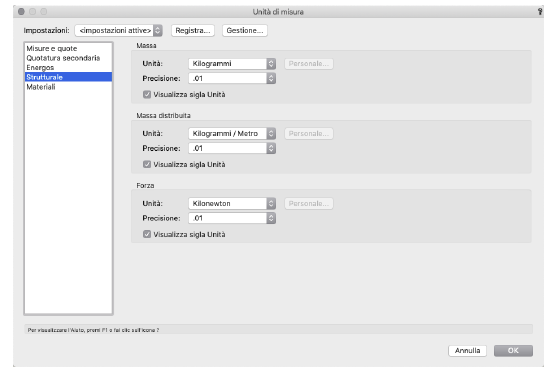Open the Massa unit Kilogrammi dropdown

(232, 64)
